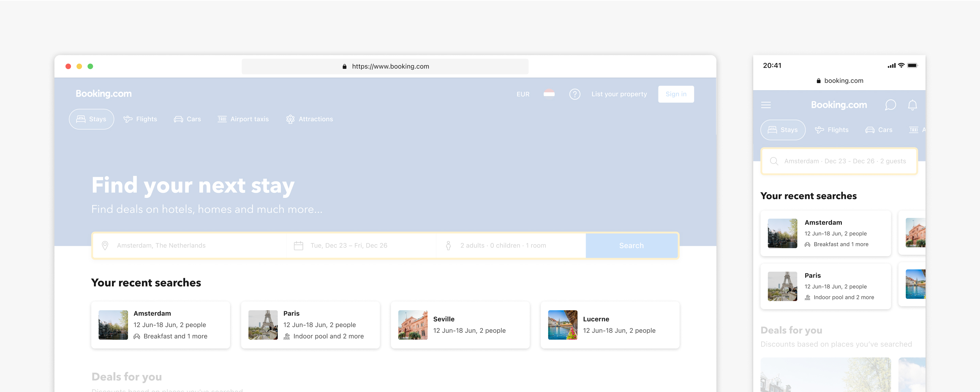980x392 pixels.
Task: Open the Amsterdam recent search card on mobile
Action: pos(826,233)
